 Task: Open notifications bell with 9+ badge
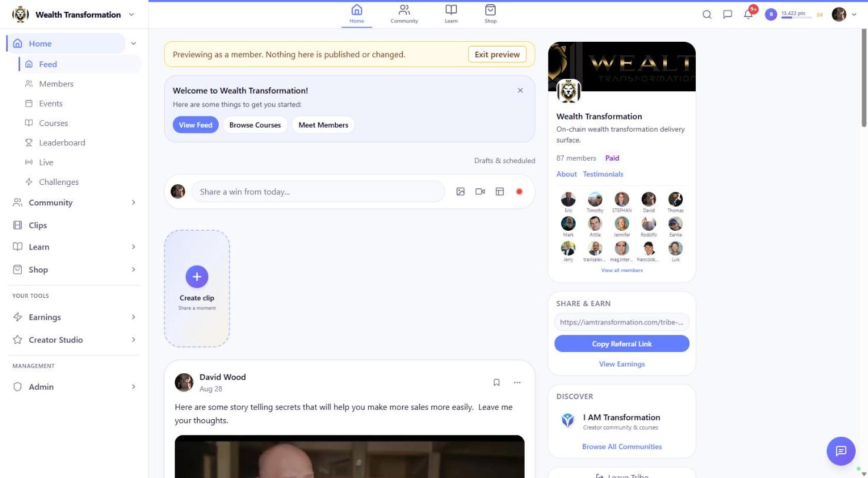[749, 14]
